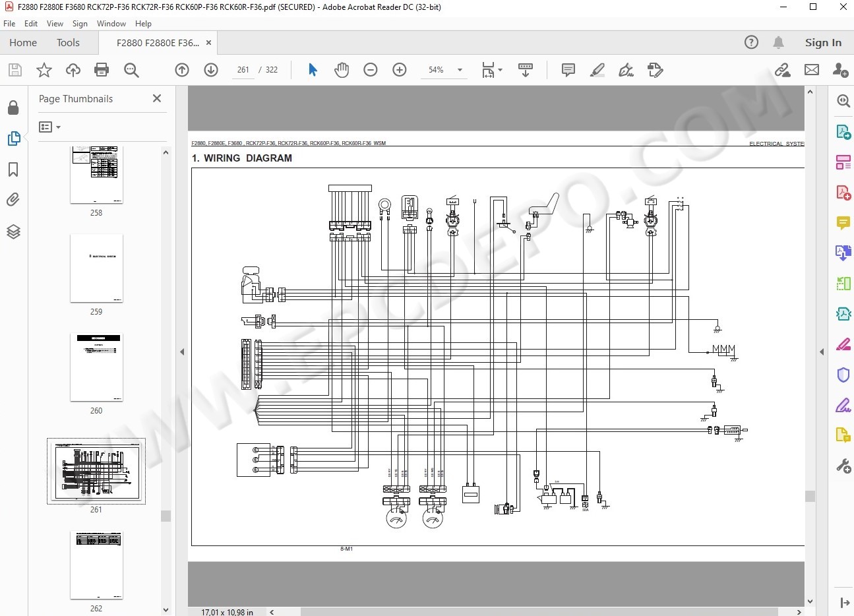Close the Page Thumbnails panel

coord(157,98)
